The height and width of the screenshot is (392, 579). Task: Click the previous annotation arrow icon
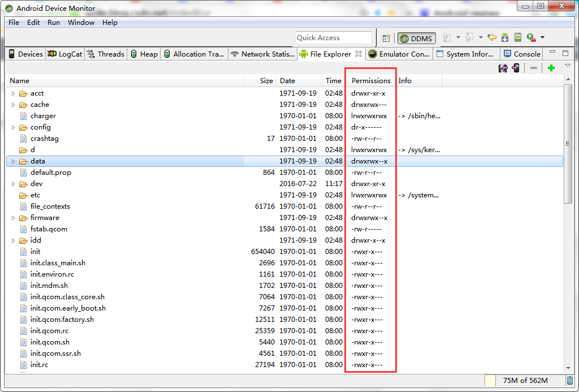coord(469,37)
